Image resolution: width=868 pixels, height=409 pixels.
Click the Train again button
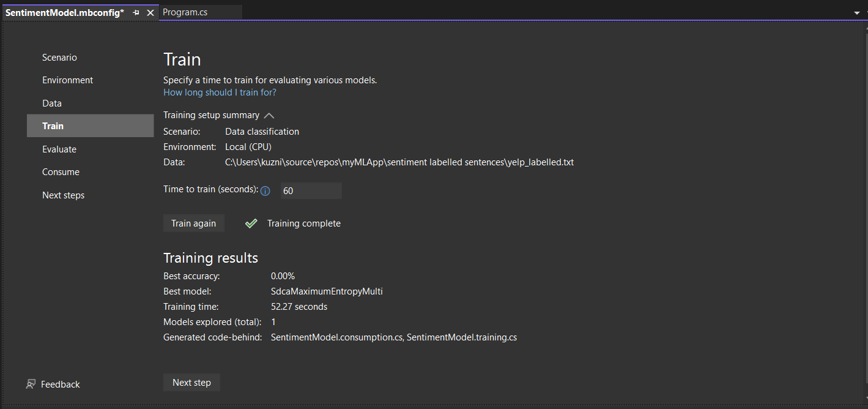[x=193, y=223]
